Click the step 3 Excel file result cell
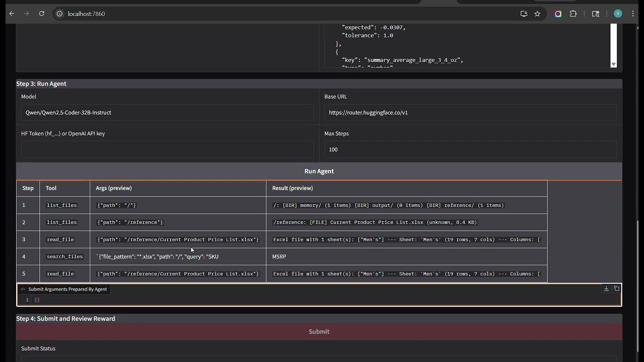The width and height of the screenshot is (644, 362). click(407, 239)
